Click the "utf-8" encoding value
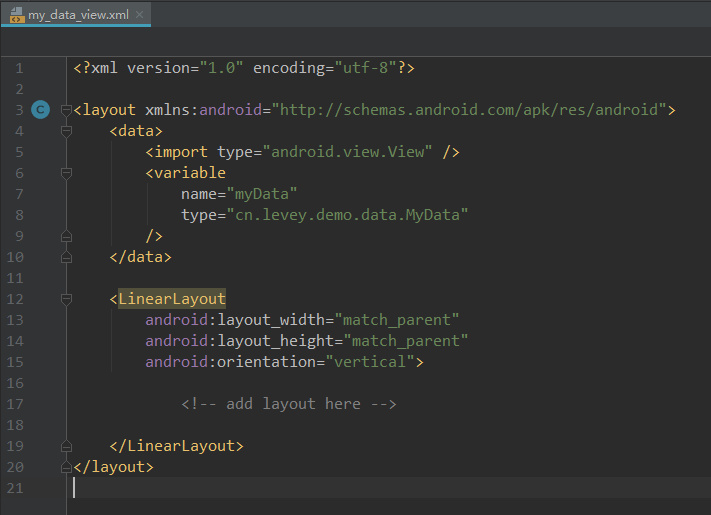 pyautogui.click(x=365, y=68)
